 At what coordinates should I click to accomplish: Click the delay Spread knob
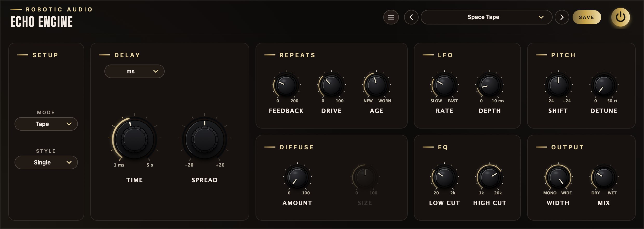click(205, 139)
